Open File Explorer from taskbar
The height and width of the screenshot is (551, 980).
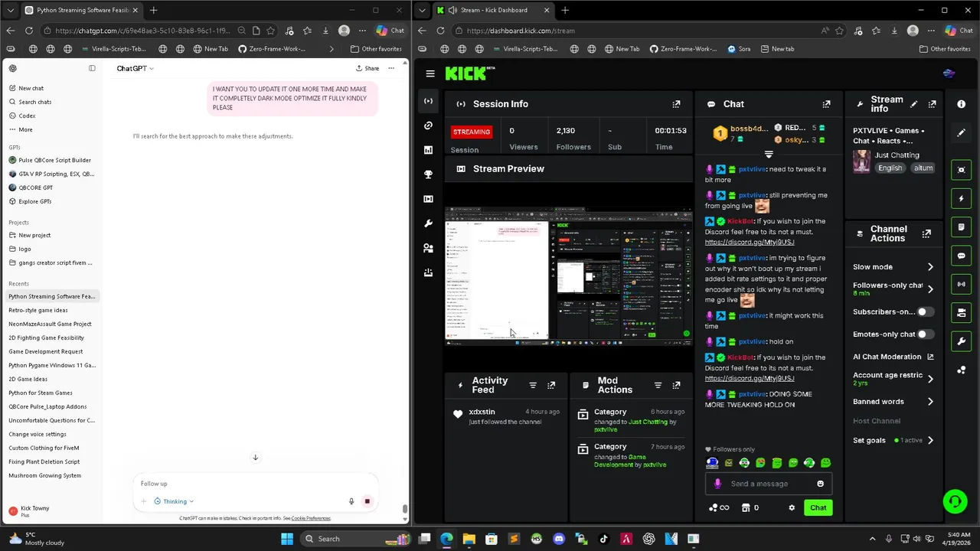coord(469,539)
